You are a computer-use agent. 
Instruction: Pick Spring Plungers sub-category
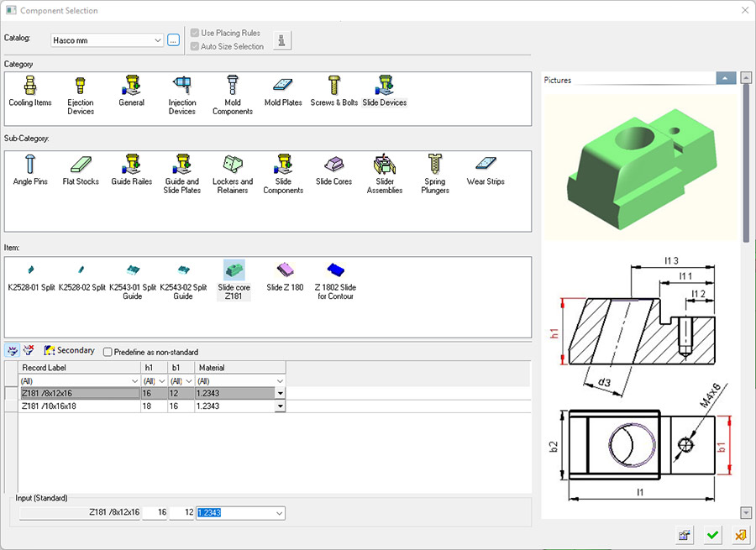(x=435, y=175)
